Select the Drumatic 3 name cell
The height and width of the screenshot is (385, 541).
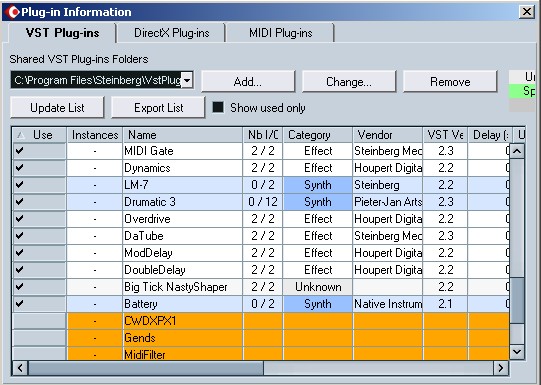coord(183,202)
